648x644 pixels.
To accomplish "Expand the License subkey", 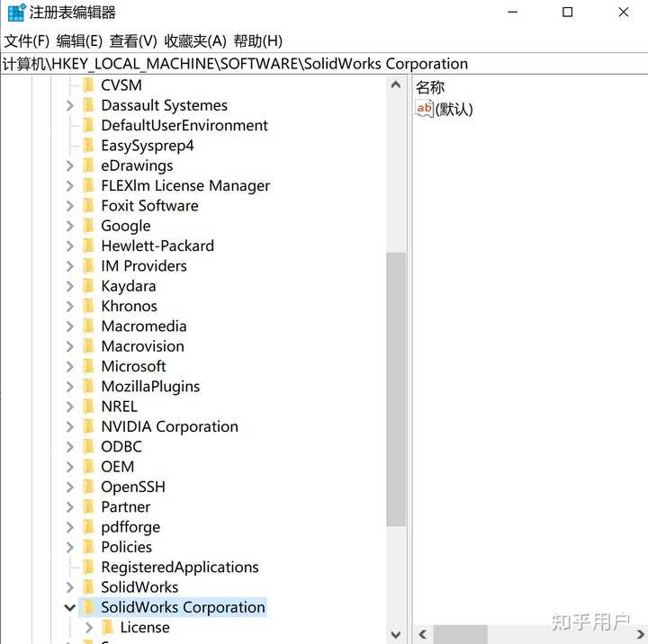I will click(x=89, y=628).
